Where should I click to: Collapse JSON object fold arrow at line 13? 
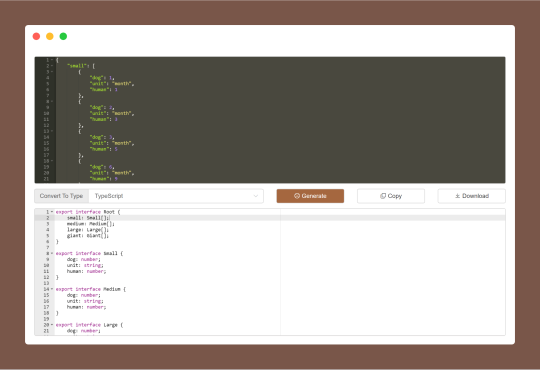52,131
